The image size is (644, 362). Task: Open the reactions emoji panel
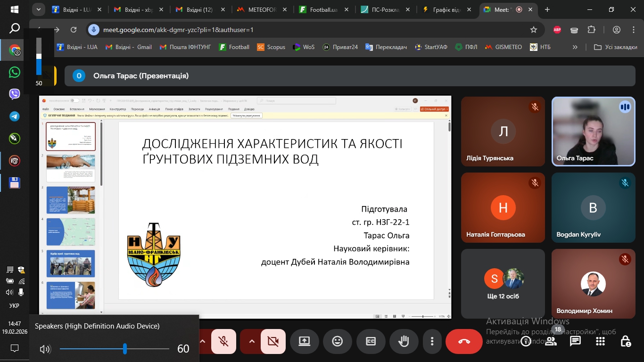(338, 340)
